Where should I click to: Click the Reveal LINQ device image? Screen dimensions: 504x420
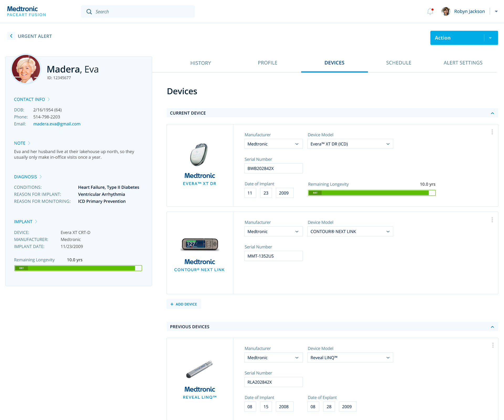coord(199,369)
